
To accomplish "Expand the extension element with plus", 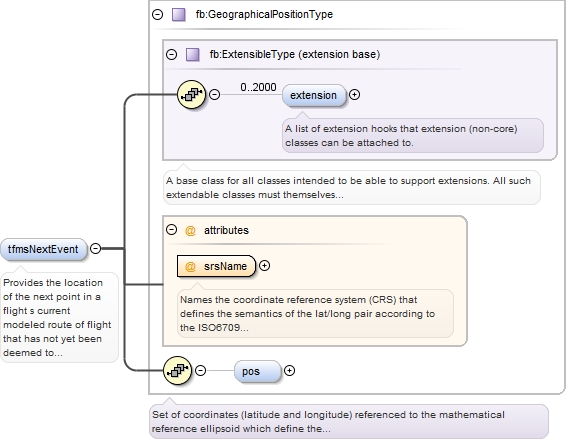I will 354,95.
